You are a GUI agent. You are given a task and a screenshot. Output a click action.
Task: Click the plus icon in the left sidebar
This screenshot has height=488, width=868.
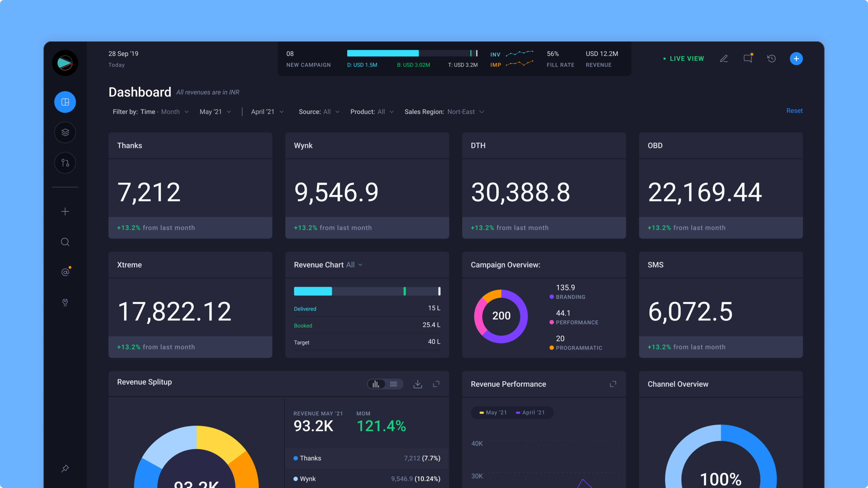point(65,211)
